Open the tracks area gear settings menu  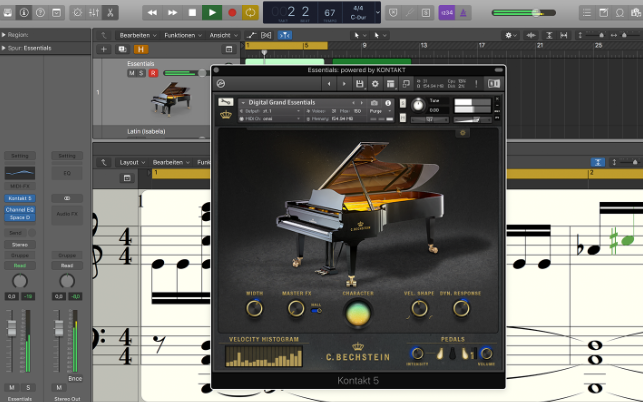(x=511, y=35)
